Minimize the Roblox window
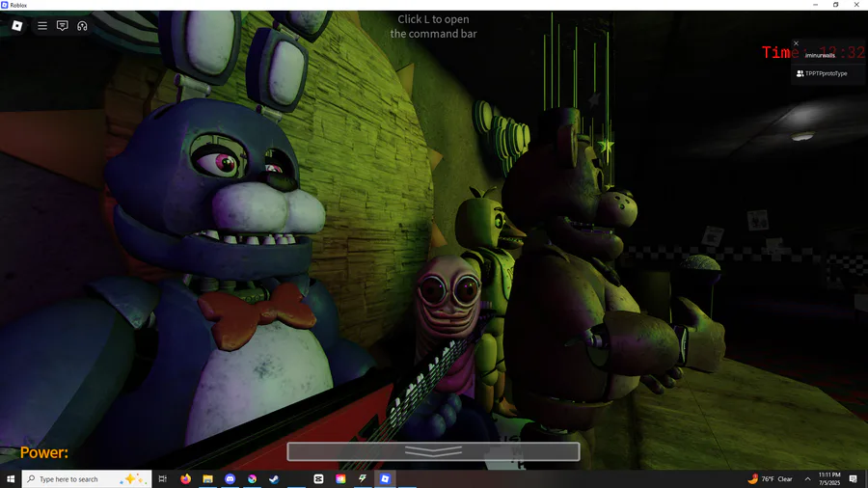 coord(815,5)
